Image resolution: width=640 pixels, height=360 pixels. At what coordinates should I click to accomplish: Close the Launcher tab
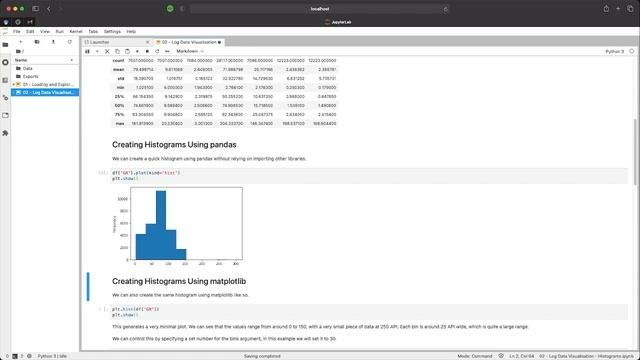click(x=148, y=42)
